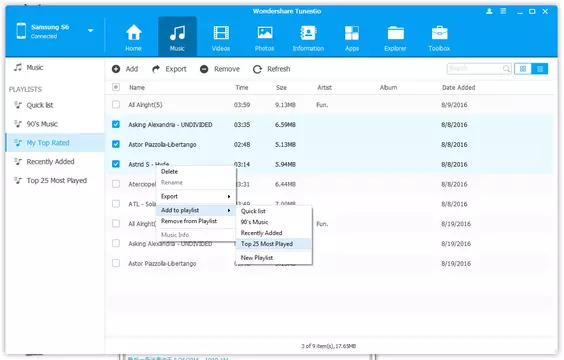564x360 pixels.
Task: Click the Remove minus icon
Action: pyautogui.click(x=204, y=69)
